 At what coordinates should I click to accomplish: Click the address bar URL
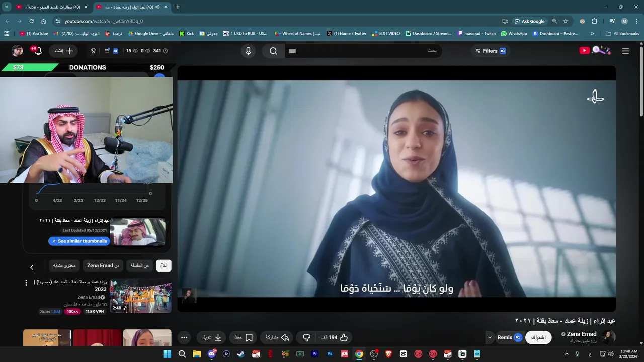click(104, 21)
